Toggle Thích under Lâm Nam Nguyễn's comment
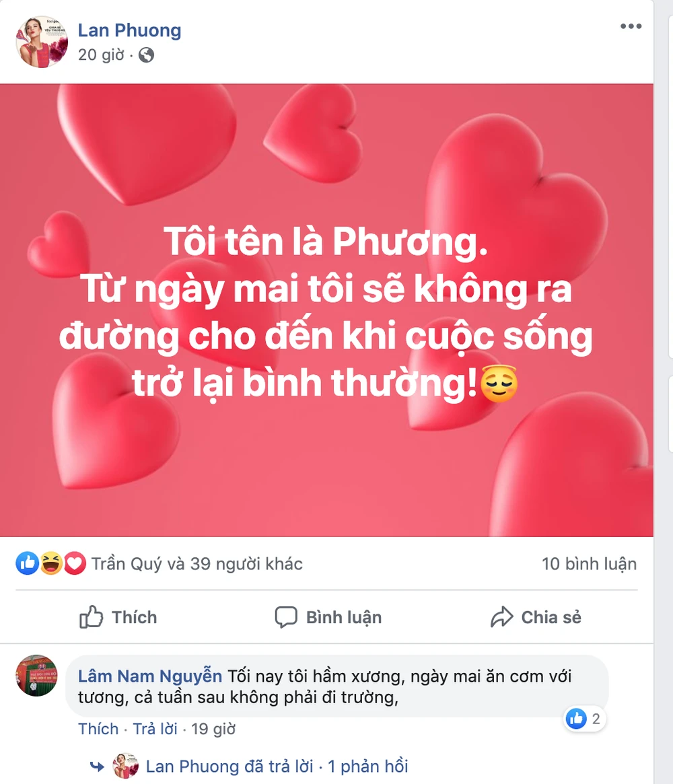The image size is (673, 784). pyautogui.click(x=98, y=729)
